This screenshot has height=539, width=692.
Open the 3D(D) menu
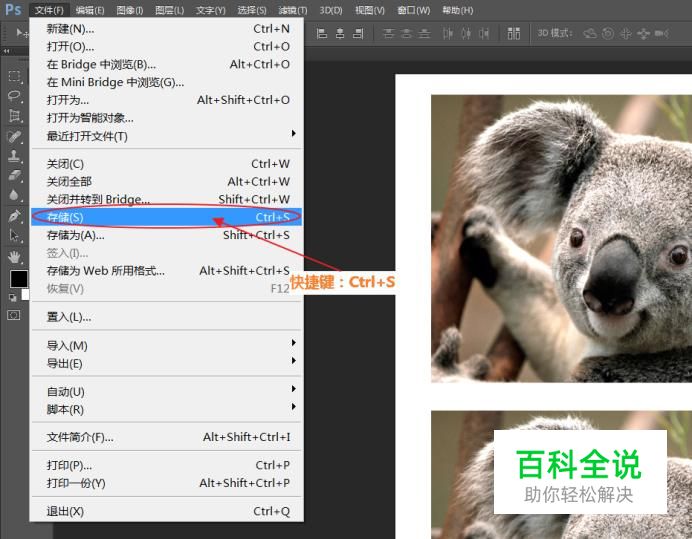331,10
